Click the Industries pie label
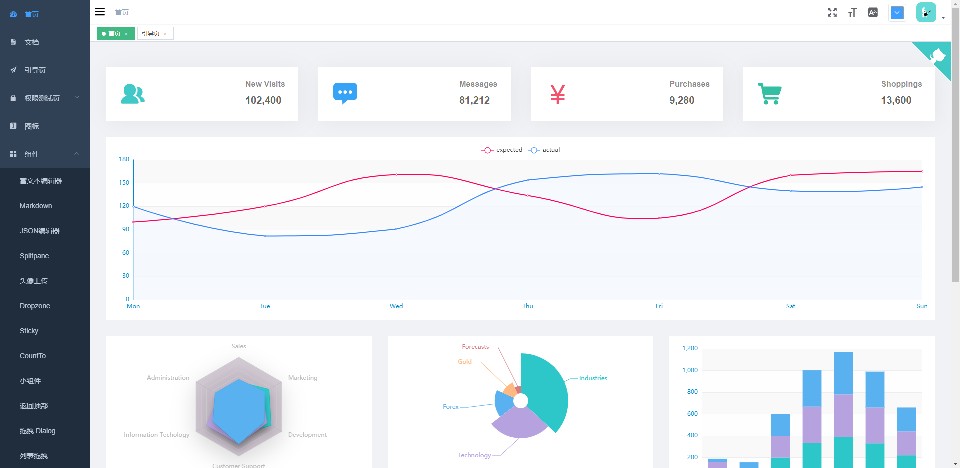Viewport: 960px width, 468px height. tap(593, 378)
